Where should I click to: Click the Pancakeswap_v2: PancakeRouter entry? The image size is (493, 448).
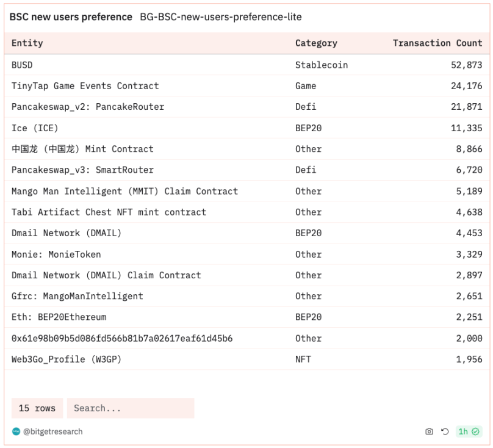88,107
